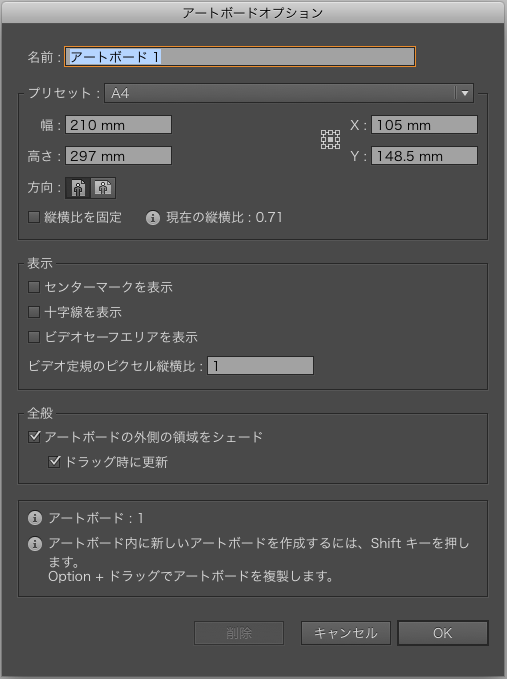Image resolution: width=507 pixels, height=679 pixels.
Task: Click the 名前 artboard name field
Action: pyautogui.click(x=240, y=57)
